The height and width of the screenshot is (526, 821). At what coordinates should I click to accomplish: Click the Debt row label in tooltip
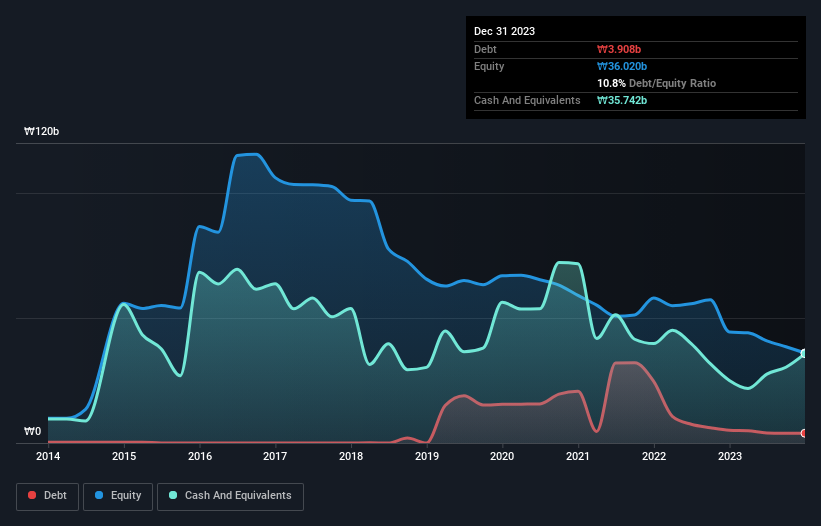(485, 49)
